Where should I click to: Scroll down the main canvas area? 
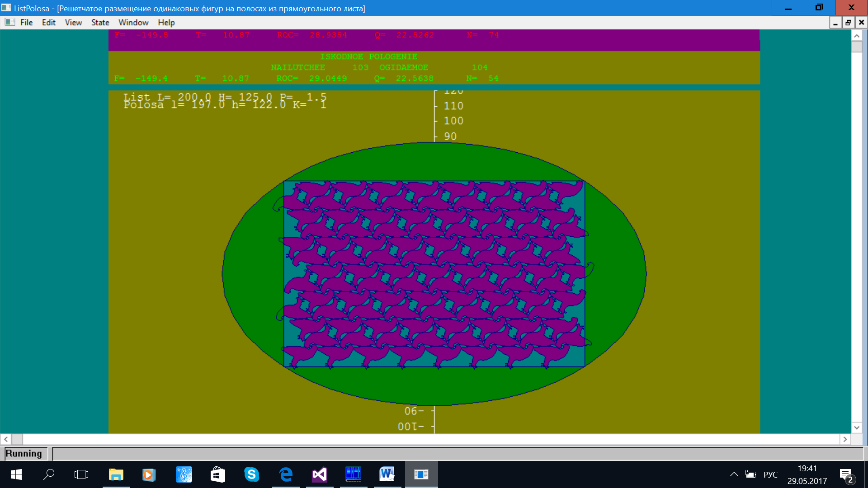(x=857, y=428)
